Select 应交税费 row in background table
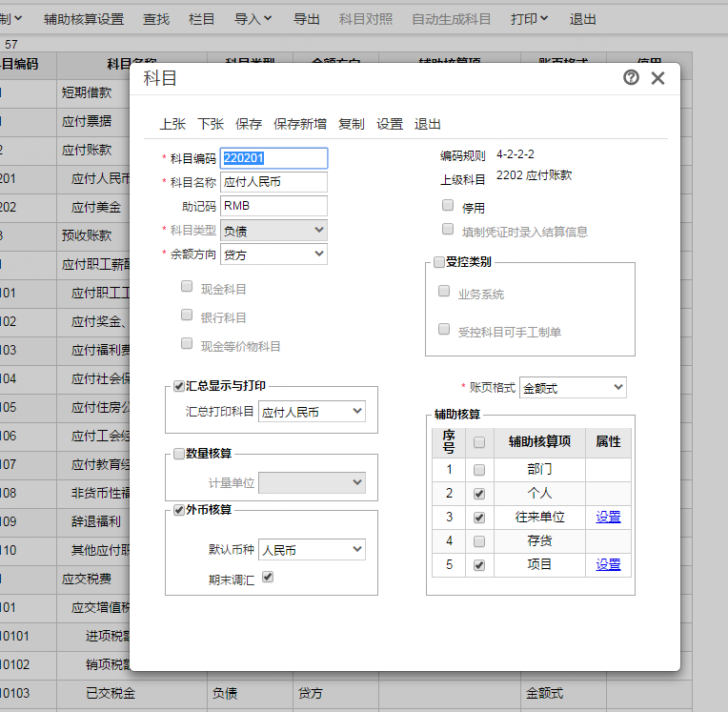The width and height of the screenshot is (728, 712). 87,579
